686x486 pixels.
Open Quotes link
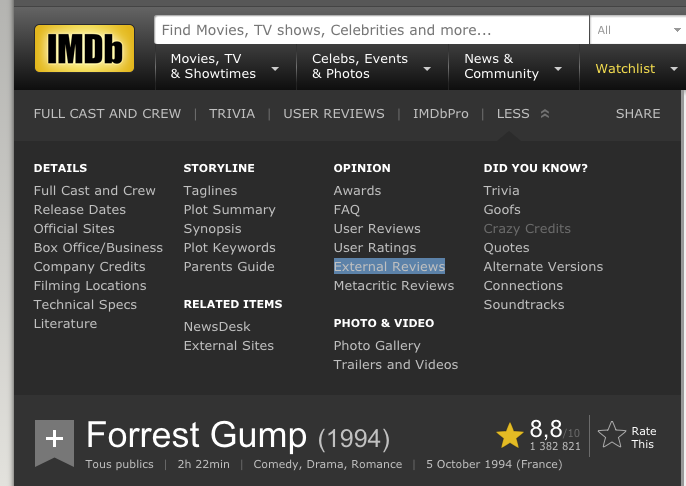tap(506, 248)
